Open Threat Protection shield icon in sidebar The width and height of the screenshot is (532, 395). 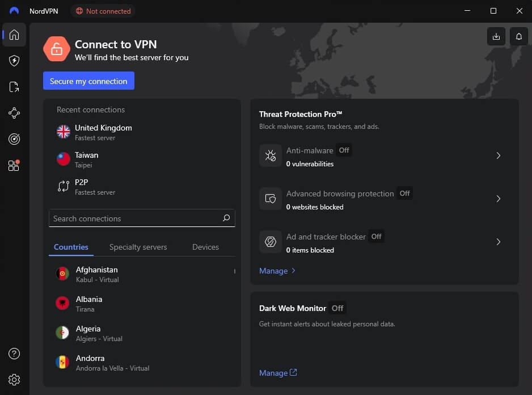[x=14, y=61]
